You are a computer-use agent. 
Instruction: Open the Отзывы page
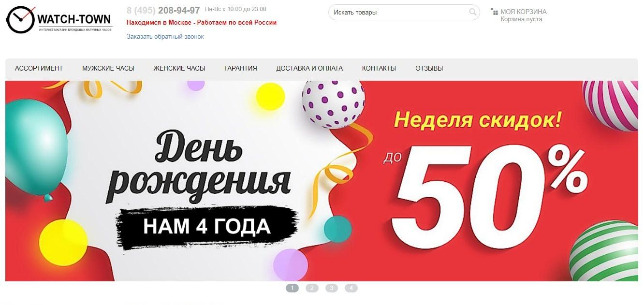point(429,68)
